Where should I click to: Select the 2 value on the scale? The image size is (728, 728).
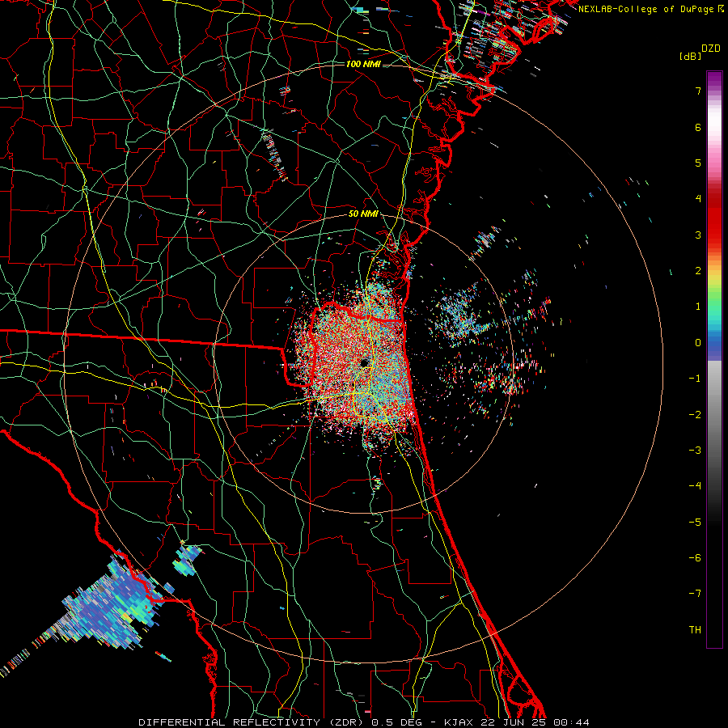[698, 271]
